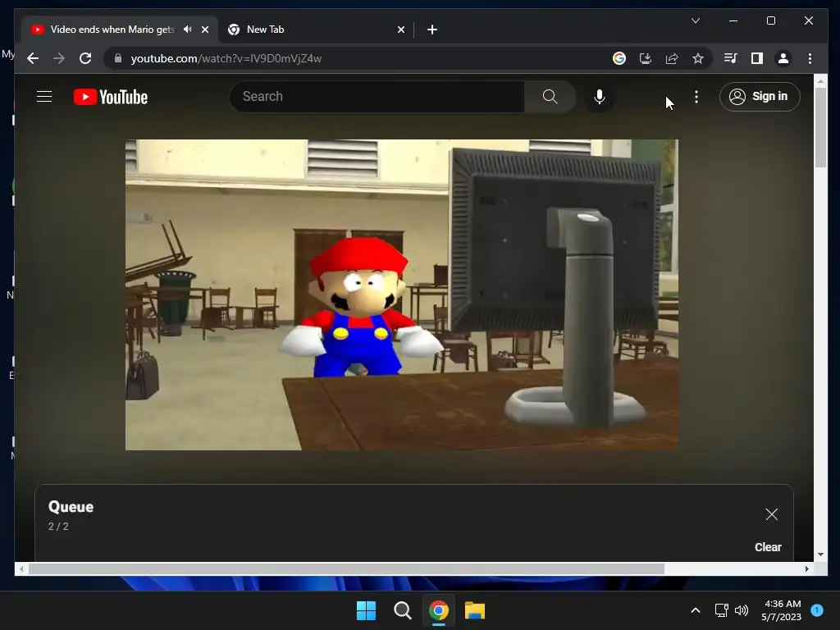Clear the queue with the Clear button
Image resolution: width=840 pixels, height=630 pixels.
coord(768,547)
